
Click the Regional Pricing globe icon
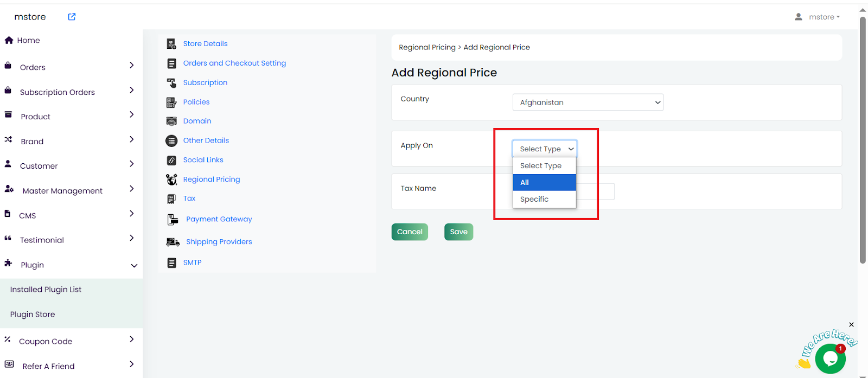pyautogui.click(x=171, y=180)
